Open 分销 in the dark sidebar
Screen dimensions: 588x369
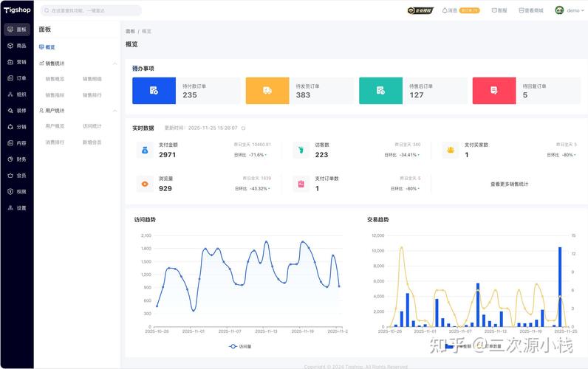click(17, 127)
